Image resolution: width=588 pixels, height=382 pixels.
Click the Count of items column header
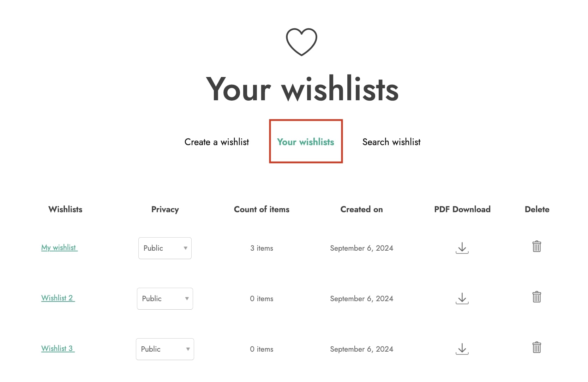tap(262, 209)
